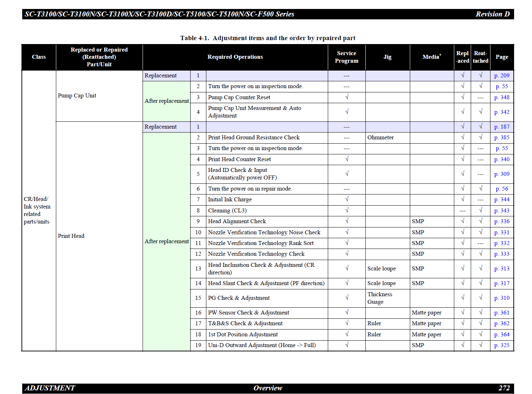Open the p. 340 Print Head Counter Reset link
The width and height of the screenshot is (532, 394).
(x=502, y=159)
